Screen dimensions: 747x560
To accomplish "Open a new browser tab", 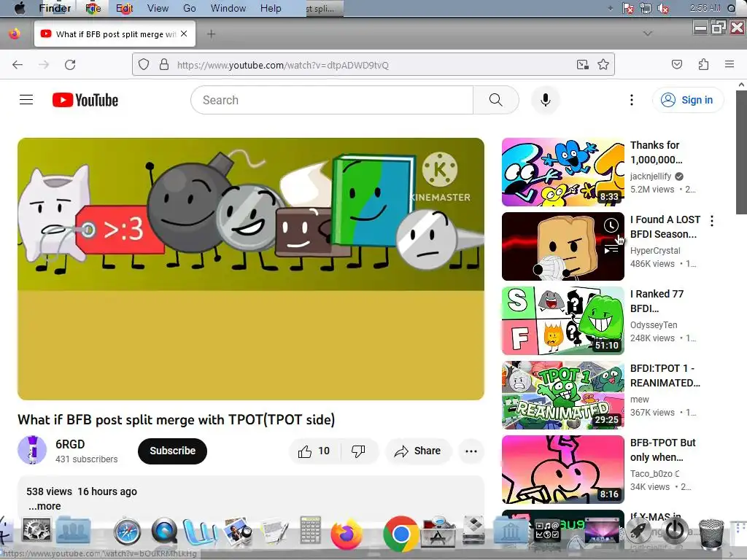I will point(211,34).
